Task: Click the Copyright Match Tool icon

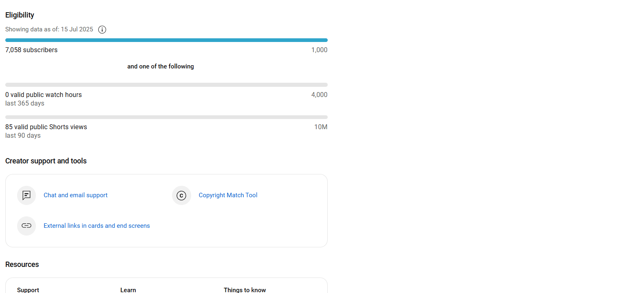Action: (x=181, y=195)
